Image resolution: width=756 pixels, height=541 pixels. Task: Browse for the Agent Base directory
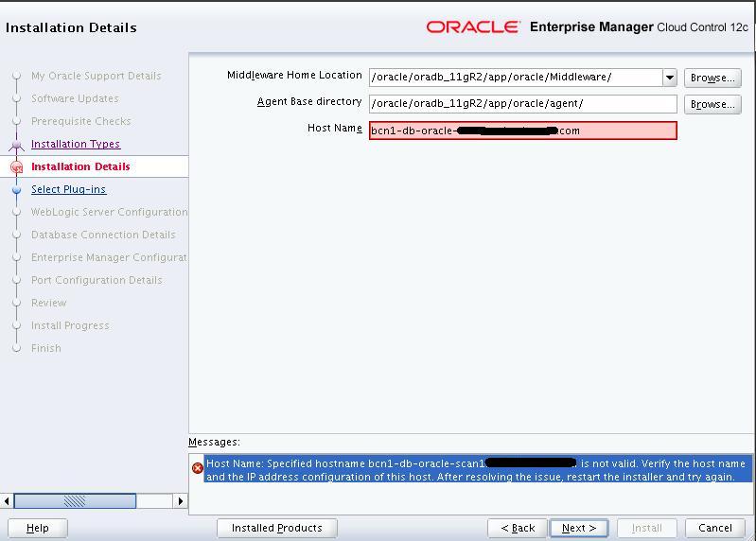pos(712,104)
